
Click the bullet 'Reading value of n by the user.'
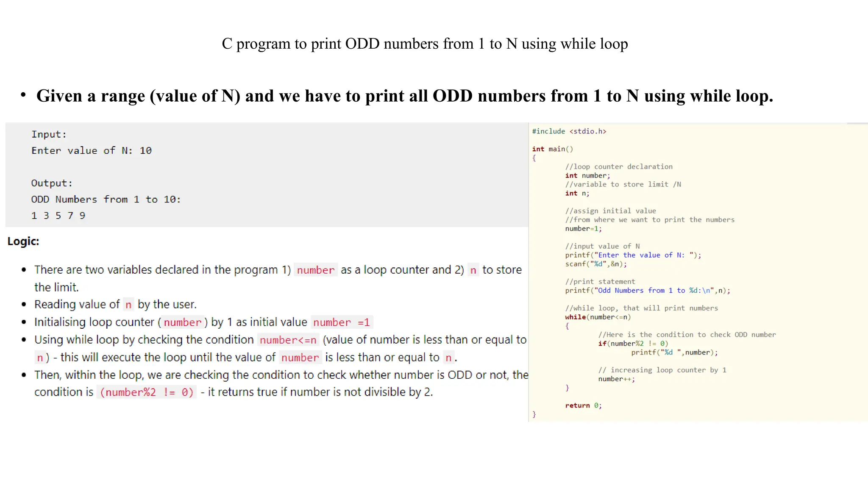[x=115, y=305]
